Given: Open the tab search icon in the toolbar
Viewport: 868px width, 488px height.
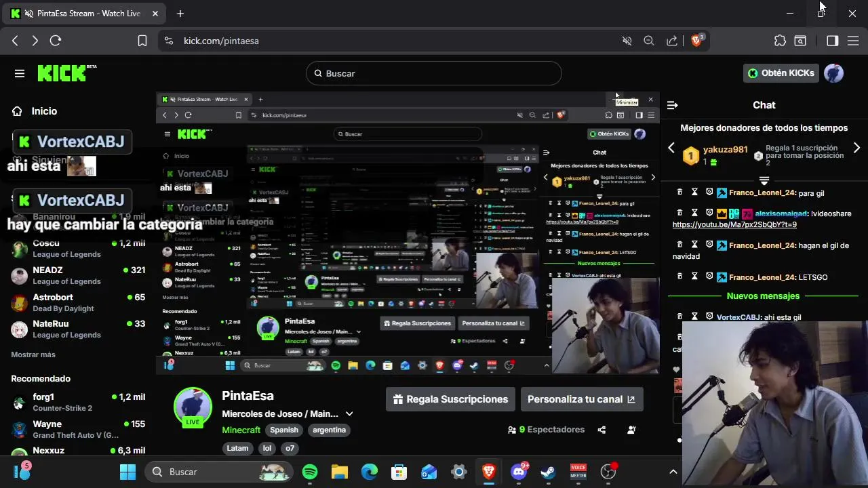Looking at the screenshot, I should [800, 41].
